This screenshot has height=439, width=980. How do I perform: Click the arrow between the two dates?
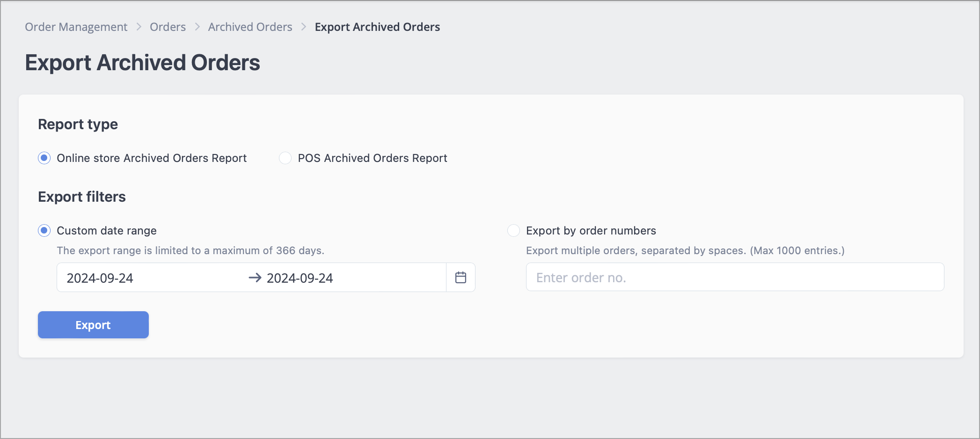click(255, 278)
